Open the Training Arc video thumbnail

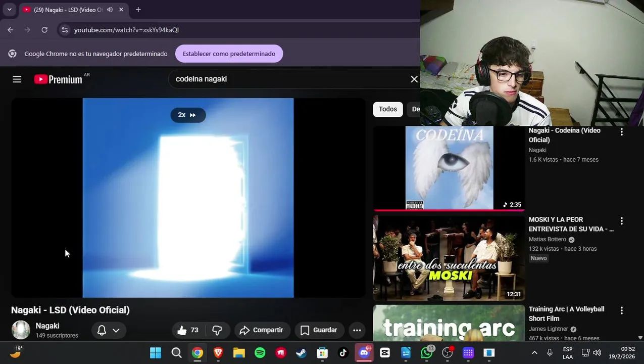click(x=449, y=323)
